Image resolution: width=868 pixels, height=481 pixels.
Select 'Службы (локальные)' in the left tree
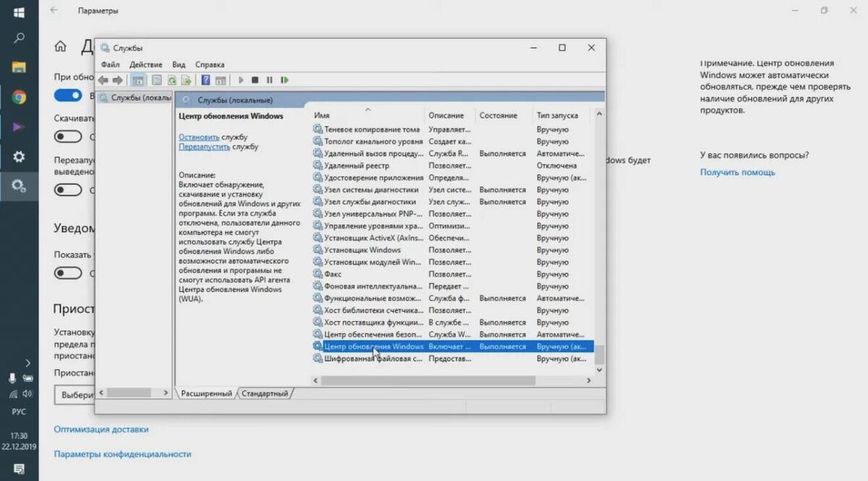pos(135,98)
